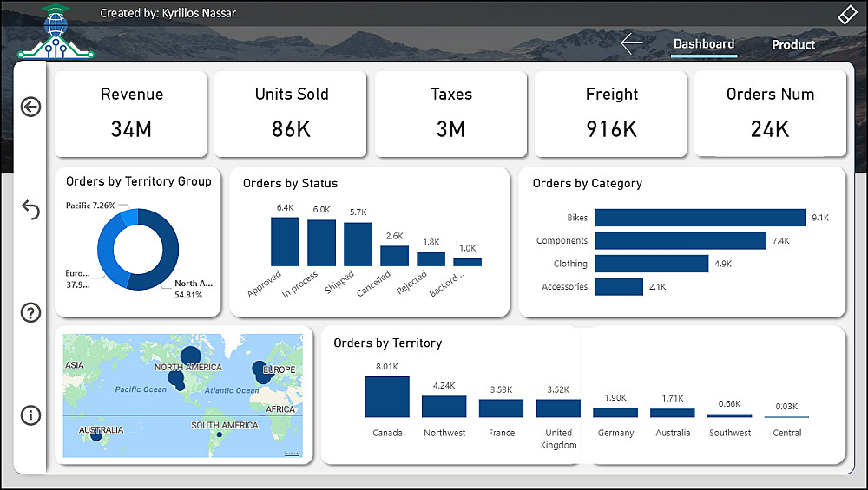Click the circled left-arrow back icon in sidebar

click(30, 107)
